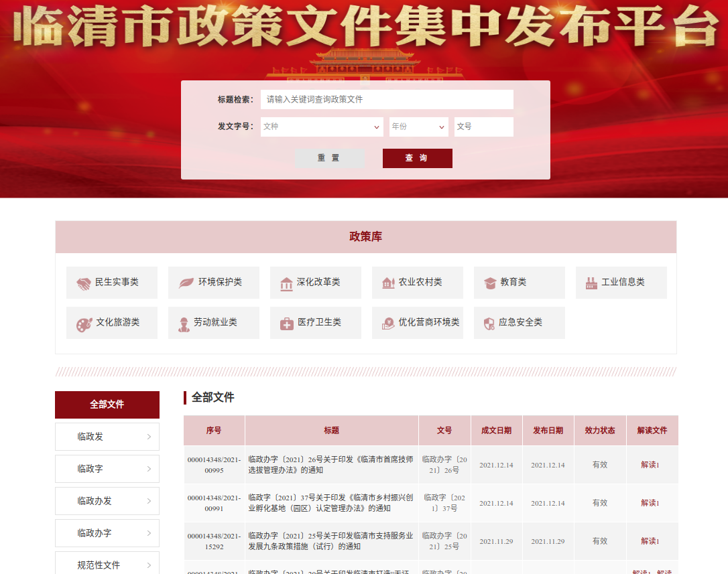Open 解读1 link for 2021-00995 row
Screen dimensions: 728x574
click(x=650, y=465)
